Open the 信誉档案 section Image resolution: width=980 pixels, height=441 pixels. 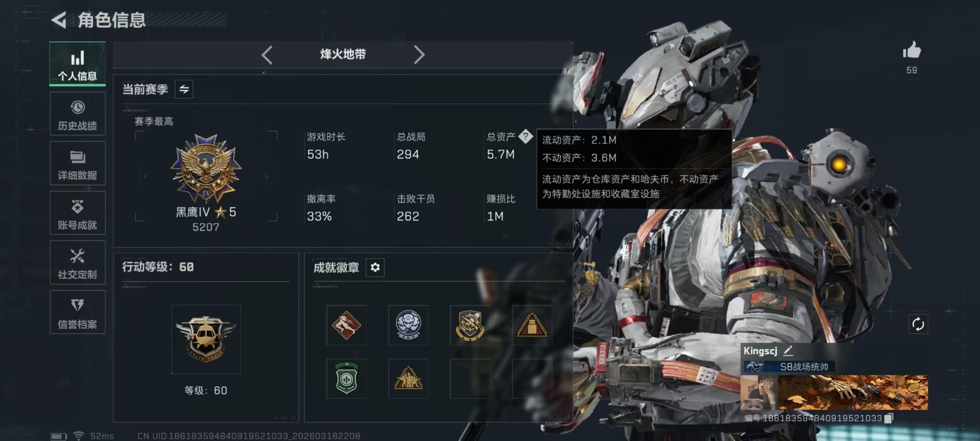(x=77, y=312)
